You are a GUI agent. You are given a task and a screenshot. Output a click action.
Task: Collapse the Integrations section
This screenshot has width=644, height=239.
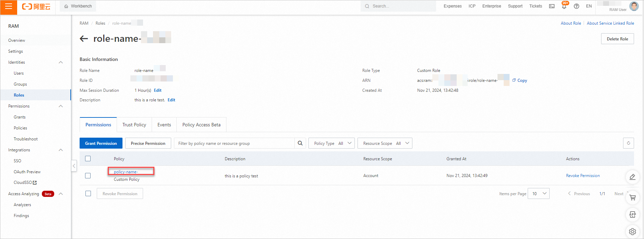(61, 150)
